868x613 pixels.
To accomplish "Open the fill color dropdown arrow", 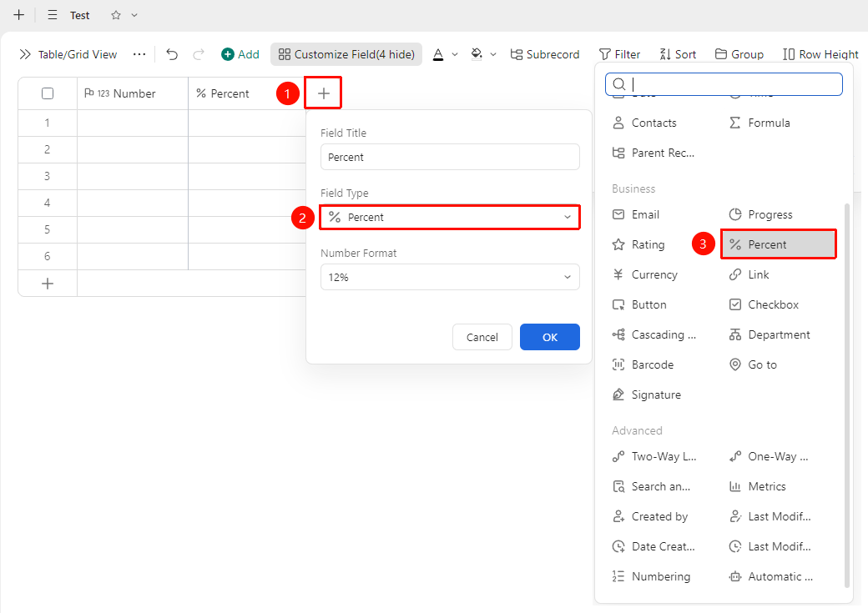I will 493,54.
